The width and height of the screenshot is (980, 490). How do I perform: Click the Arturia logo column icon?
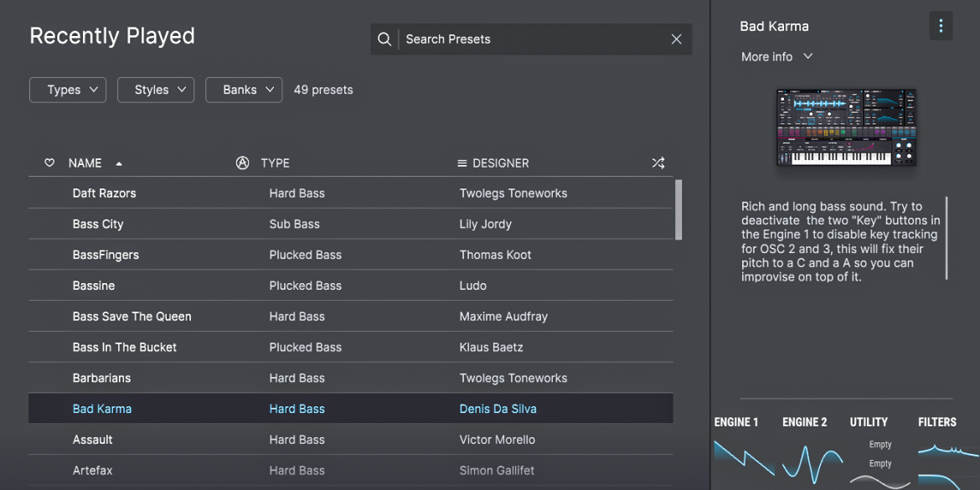click(243, 163)
